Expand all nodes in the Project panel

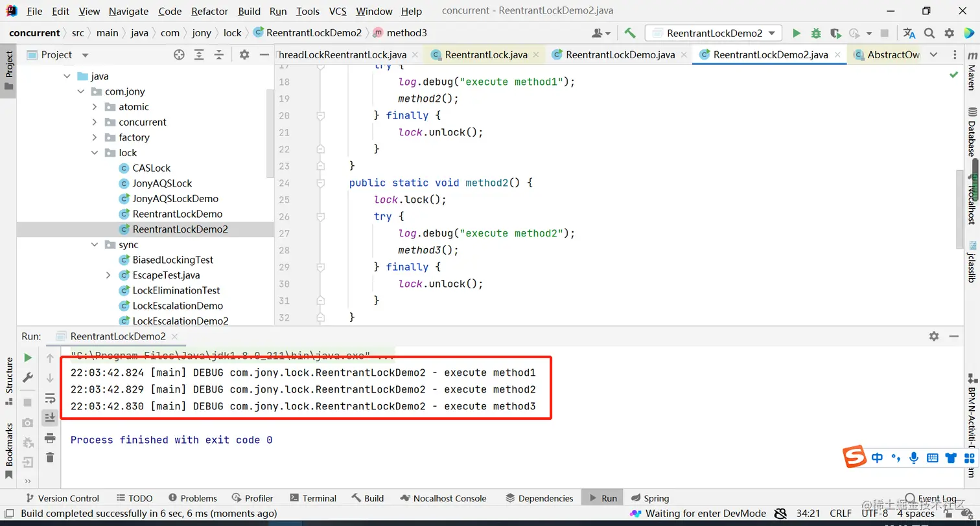[x=199, y=55]
